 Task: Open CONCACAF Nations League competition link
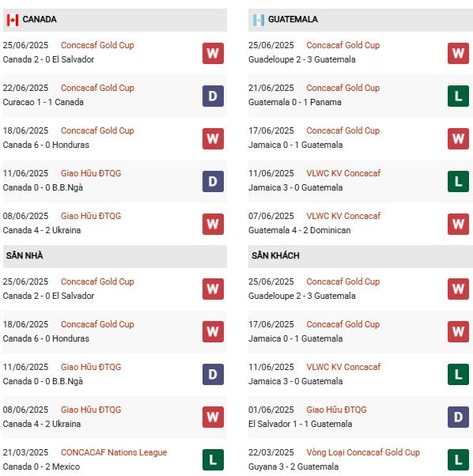(114, 452)
